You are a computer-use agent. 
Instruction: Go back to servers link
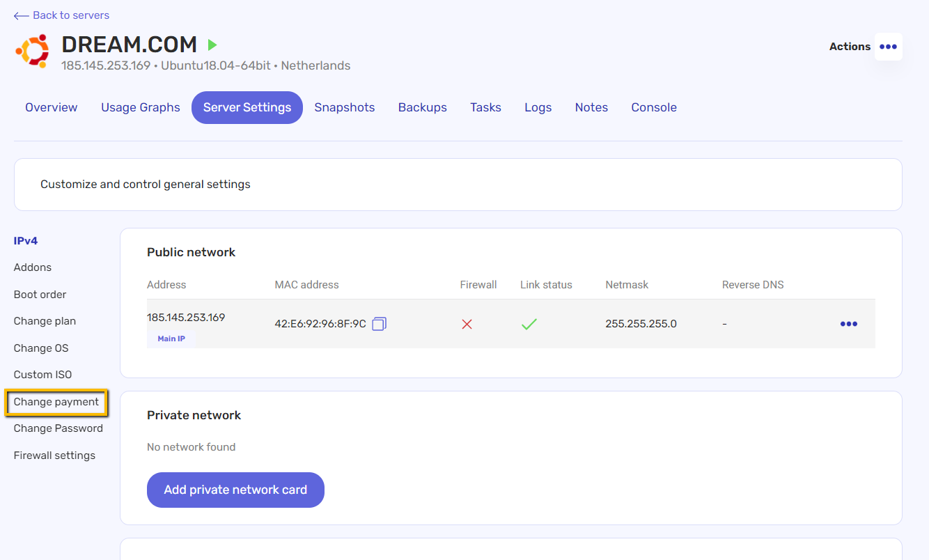61,15
